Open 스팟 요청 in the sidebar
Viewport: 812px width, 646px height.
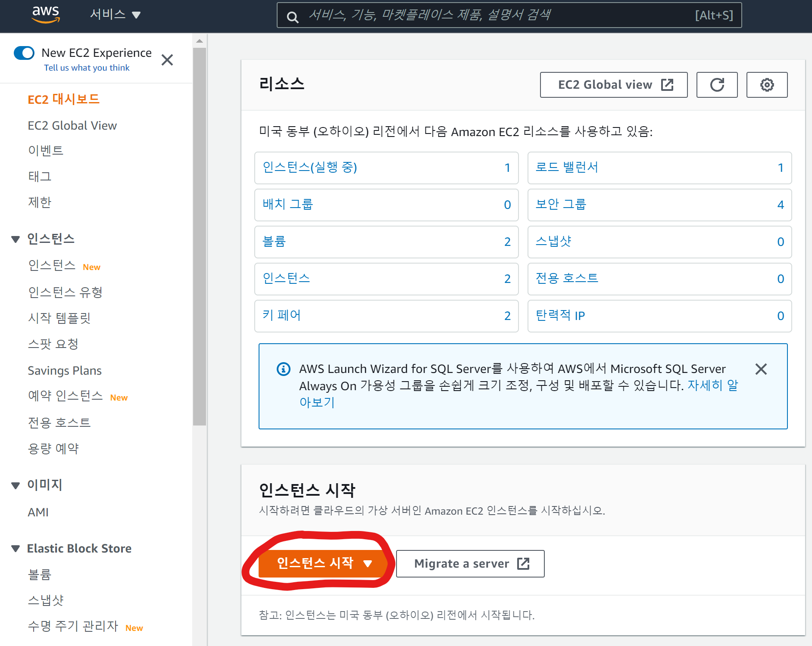pos(53,344)
